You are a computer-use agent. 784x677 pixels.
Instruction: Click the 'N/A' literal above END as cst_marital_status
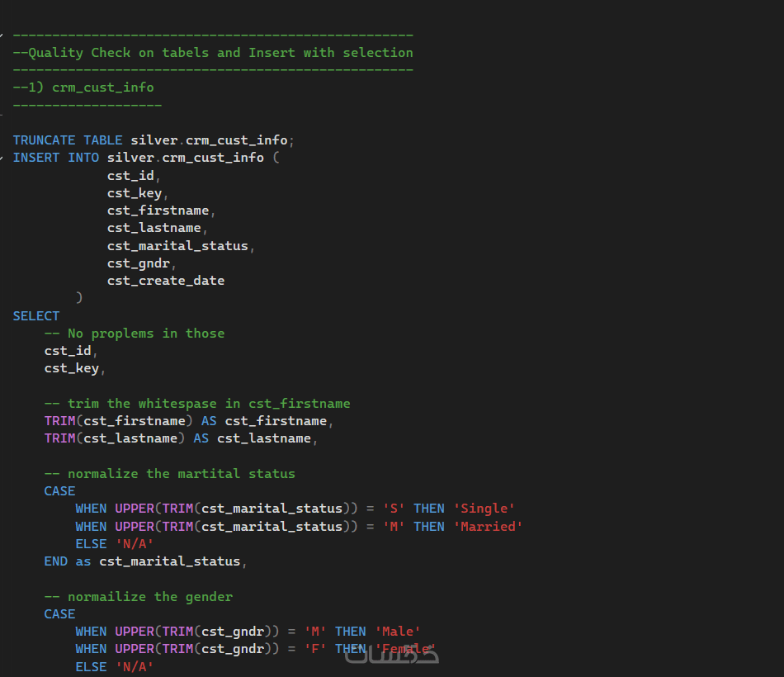[x=135, y=544]
